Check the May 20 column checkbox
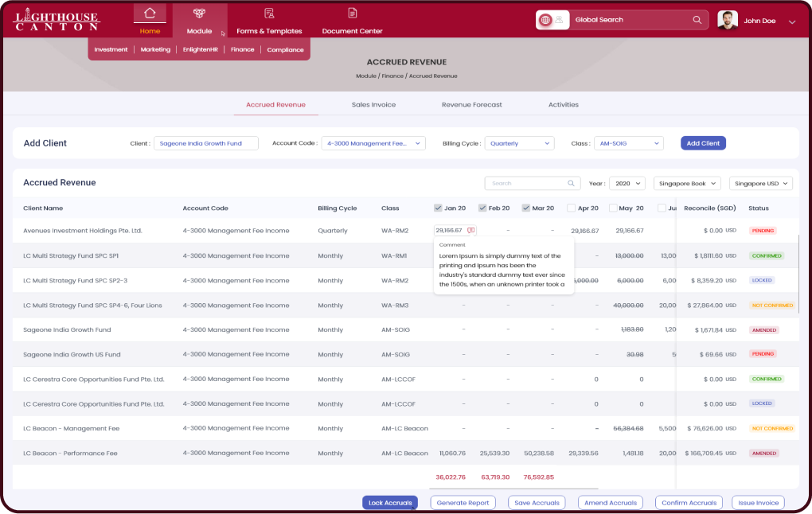 pyautogui.click(x=613, y=208)
